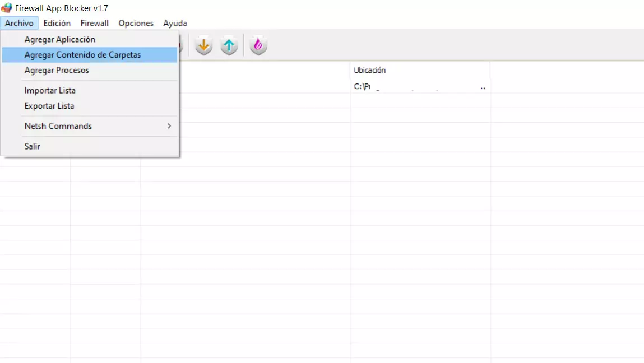Viewport: 644px width, 363px height.
Task: Click the Ubicación column header
Action: 420,70
